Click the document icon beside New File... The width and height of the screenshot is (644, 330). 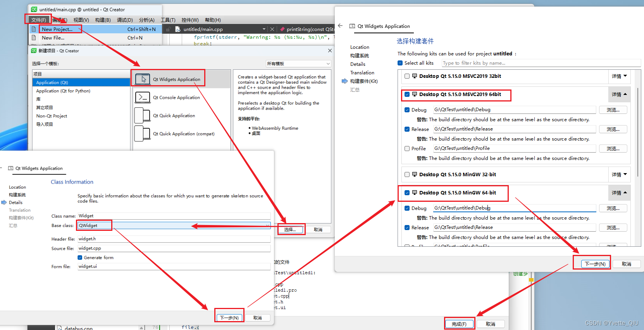pyautogui.click(x=34, y=38)
